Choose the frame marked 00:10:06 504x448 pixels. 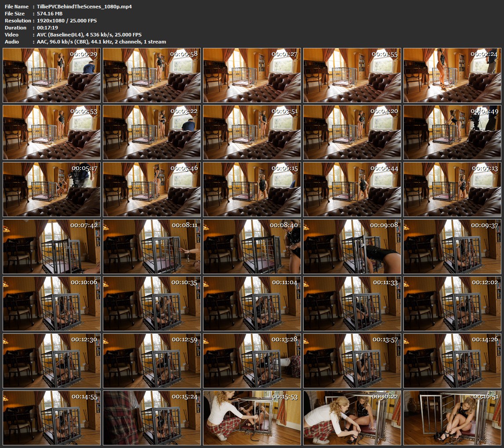tap(52, 303)
